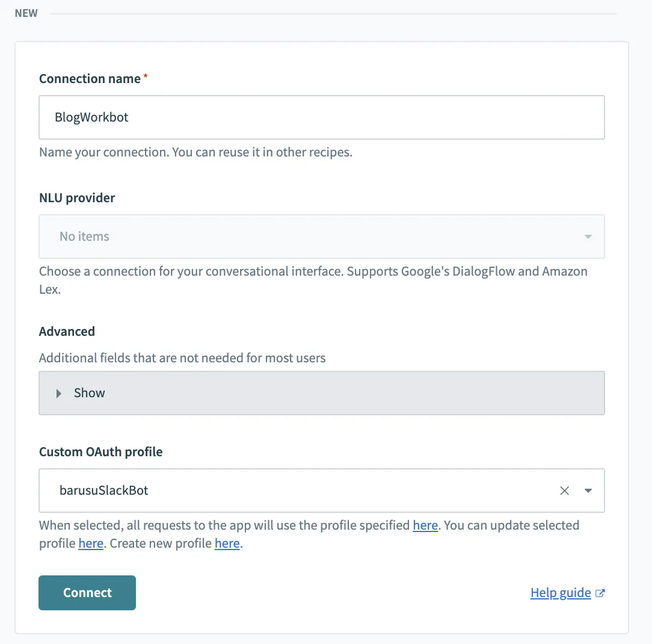Viewport: 652px width, 644px height.
Task: Click the NLU provider dropdown arrow
Action: pyautogui.click(x=588, y=237)
